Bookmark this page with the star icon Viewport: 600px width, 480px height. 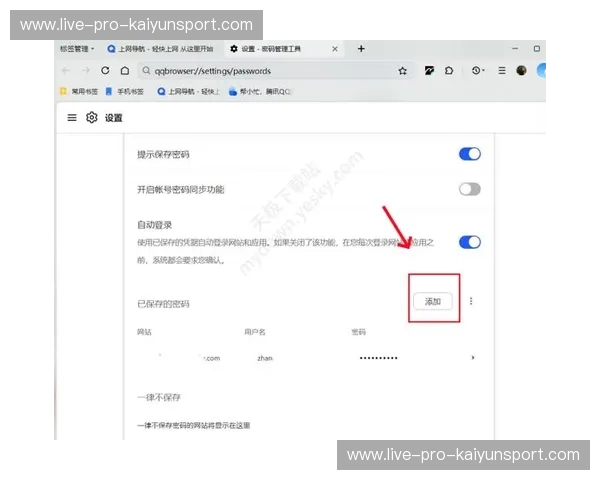click(x=402, y=71)
